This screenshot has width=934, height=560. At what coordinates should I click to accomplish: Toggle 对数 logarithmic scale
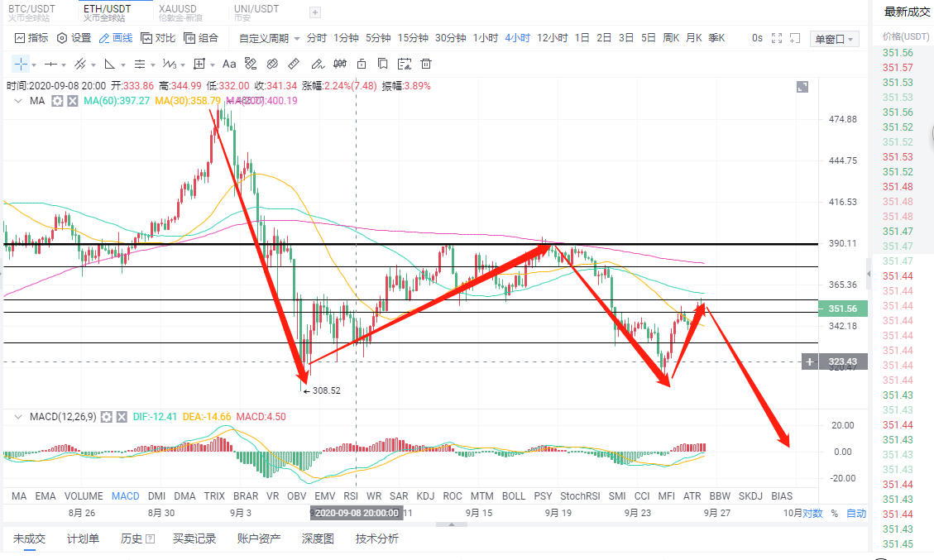coord(812,514)
